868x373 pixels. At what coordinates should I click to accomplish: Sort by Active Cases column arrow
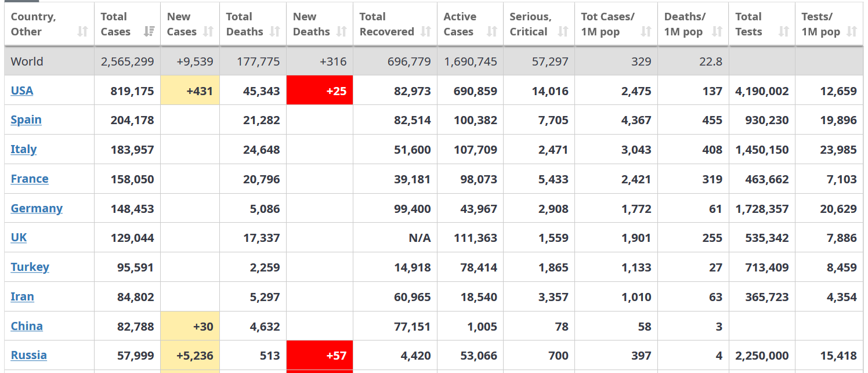492,31
